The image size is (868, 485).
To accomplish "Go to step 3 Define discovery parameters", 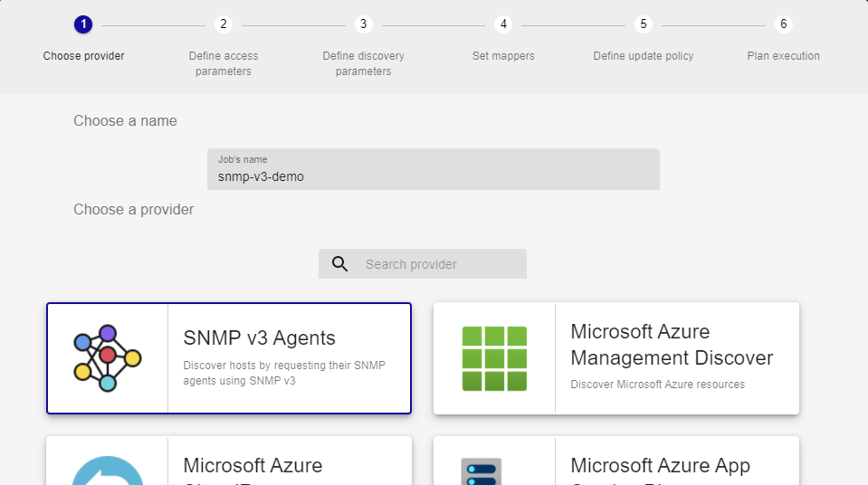I will 363,24.
